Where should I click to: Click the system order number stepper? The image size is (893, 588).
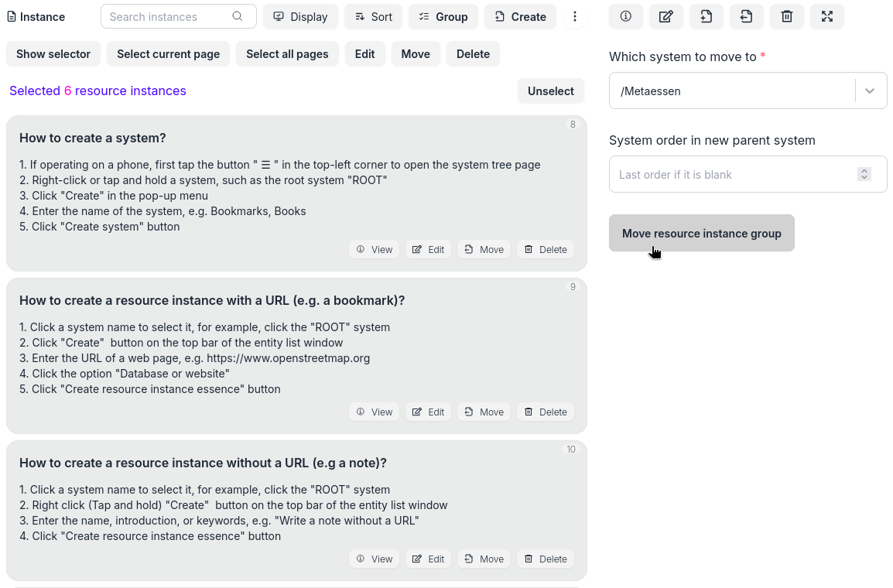[864, 175]
